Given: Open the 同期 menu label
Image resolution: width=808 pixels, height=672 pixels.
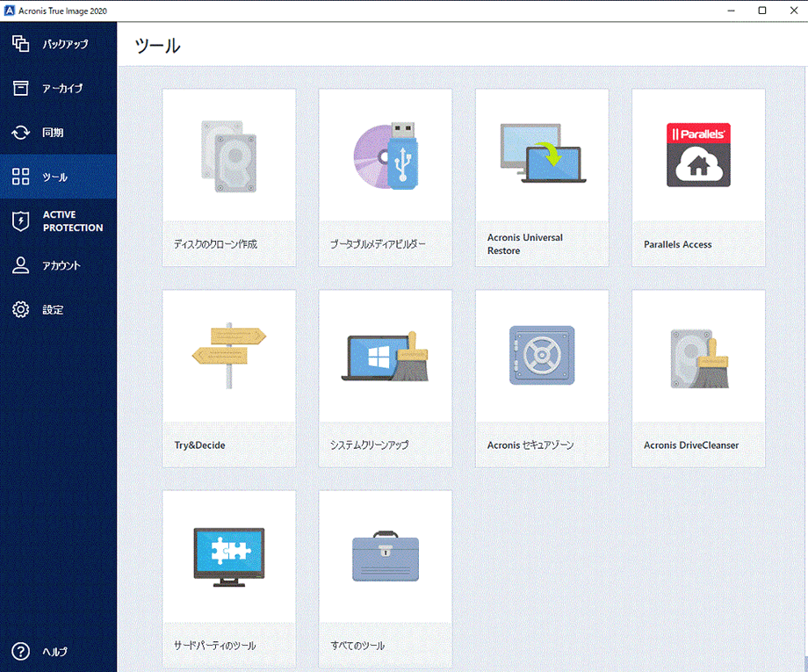Looking at the screenshot, I should coord(53,133).
